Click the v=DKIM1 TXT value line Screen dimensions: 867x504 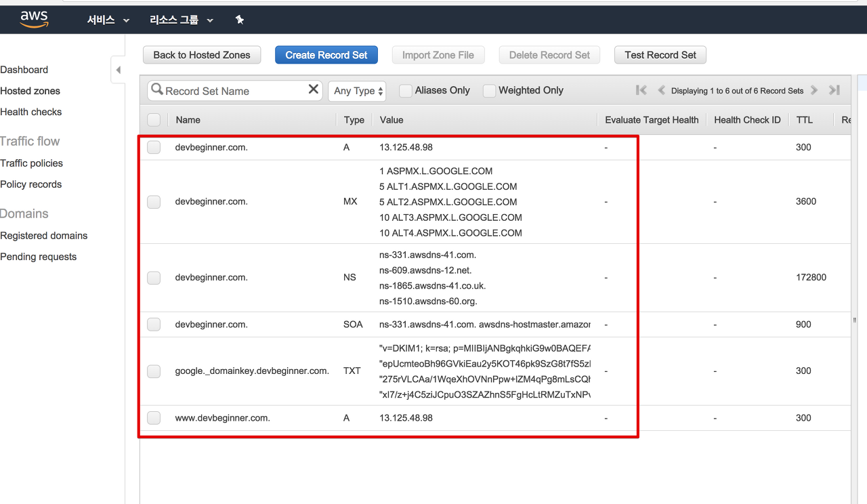pyautogui.click(x=485, y=348)
